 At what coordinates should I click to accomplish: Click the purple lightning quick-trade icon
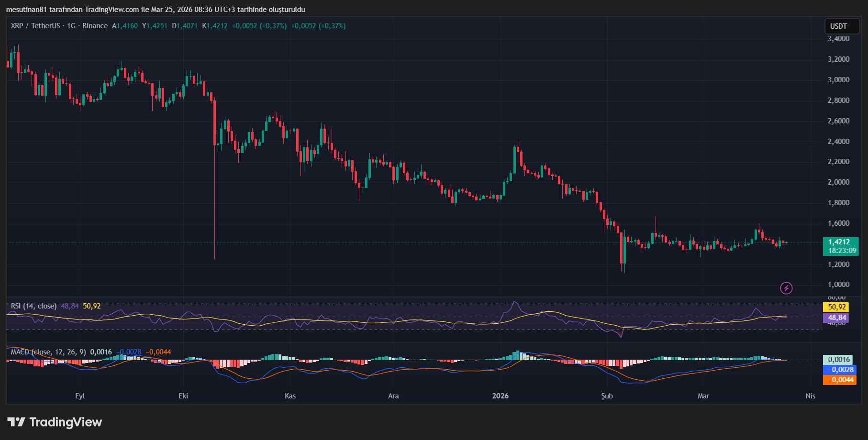coord(786,288)
